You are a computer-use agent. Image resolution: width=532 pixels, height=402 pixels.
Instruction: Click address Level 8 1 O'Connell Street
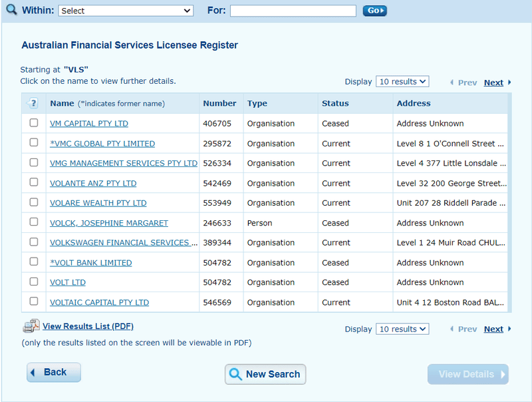click(x=450, y=144)
